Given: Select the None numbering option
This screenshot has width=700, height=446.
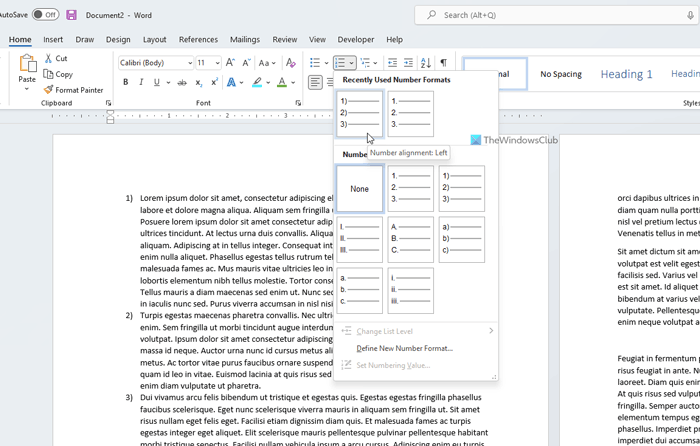Looking at the screenshot, I should [360, 189].
